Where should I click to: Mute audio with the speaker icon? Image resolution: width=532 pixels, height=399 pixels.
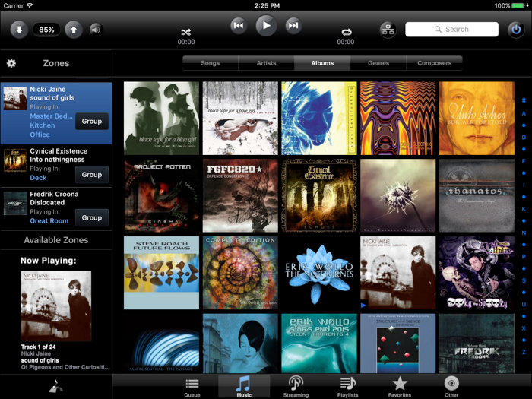[x=96, y=30]
